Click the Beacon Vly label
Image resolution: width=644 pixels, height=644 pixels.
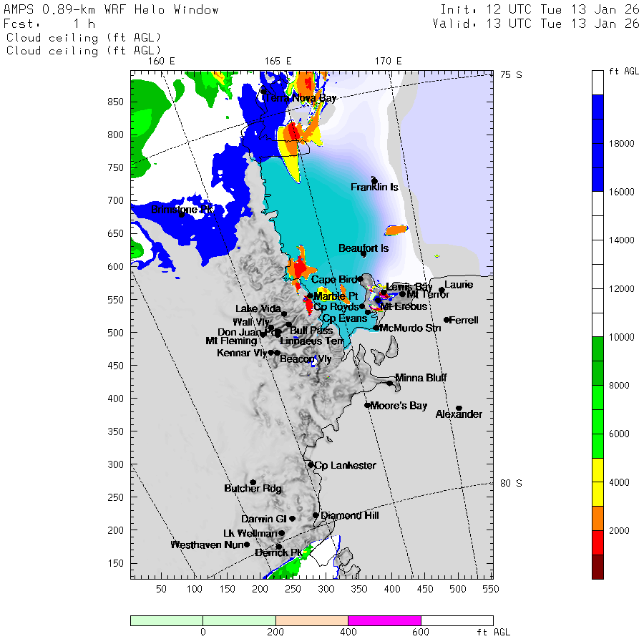(306, 359)
